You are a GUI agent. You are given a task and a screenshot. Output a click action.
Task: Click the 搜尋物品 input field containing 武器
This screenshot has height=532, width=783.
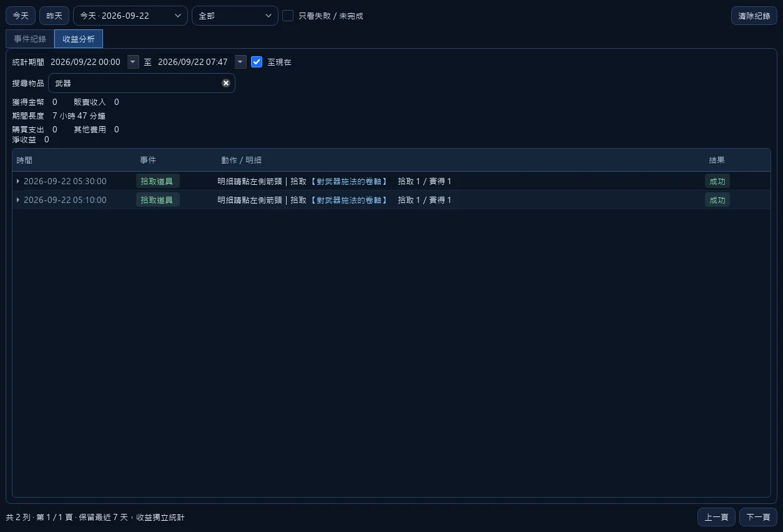pos(142,83)
